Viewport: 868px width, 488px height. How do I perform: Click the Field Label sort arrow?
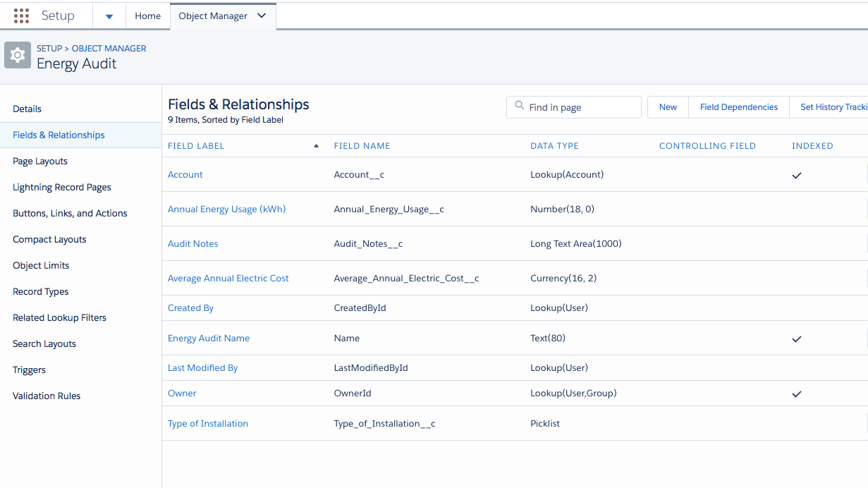316,146
